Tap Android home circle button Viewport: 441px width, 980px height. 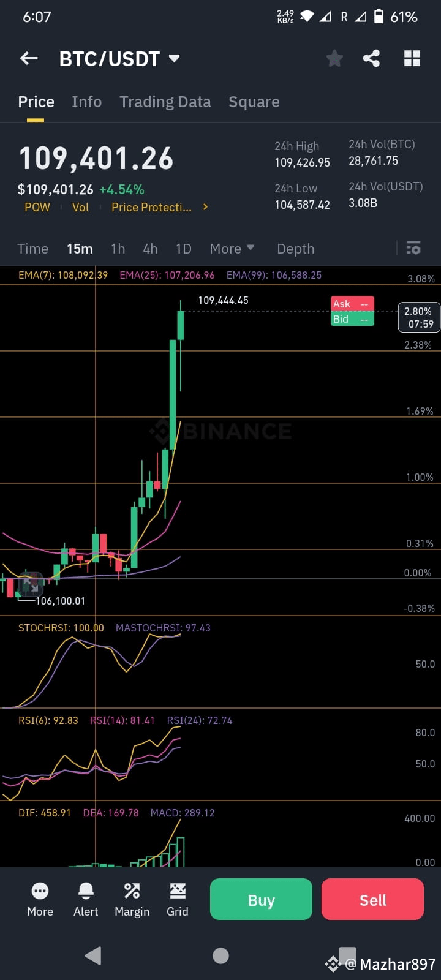(x=221, y=956)
